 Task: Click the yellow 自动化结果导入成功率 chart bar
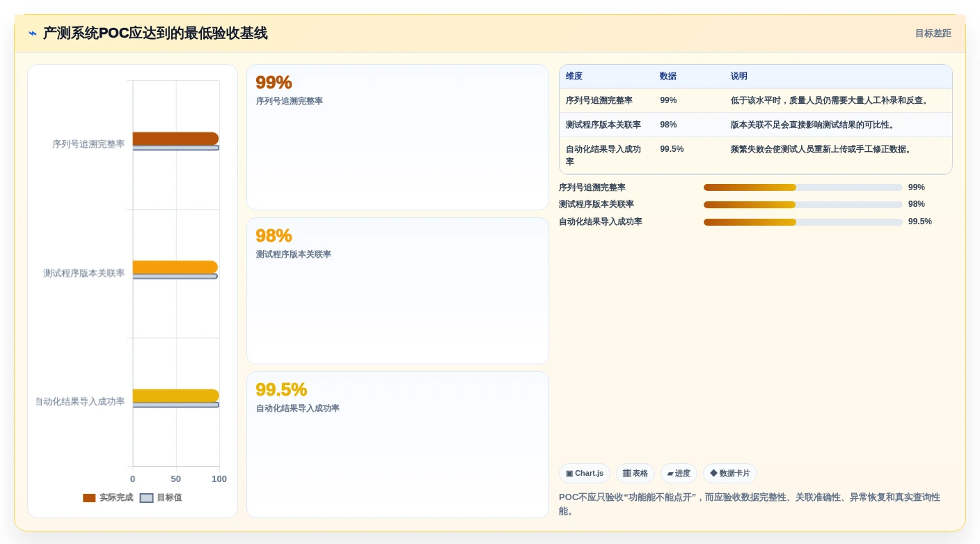point(176,396)
